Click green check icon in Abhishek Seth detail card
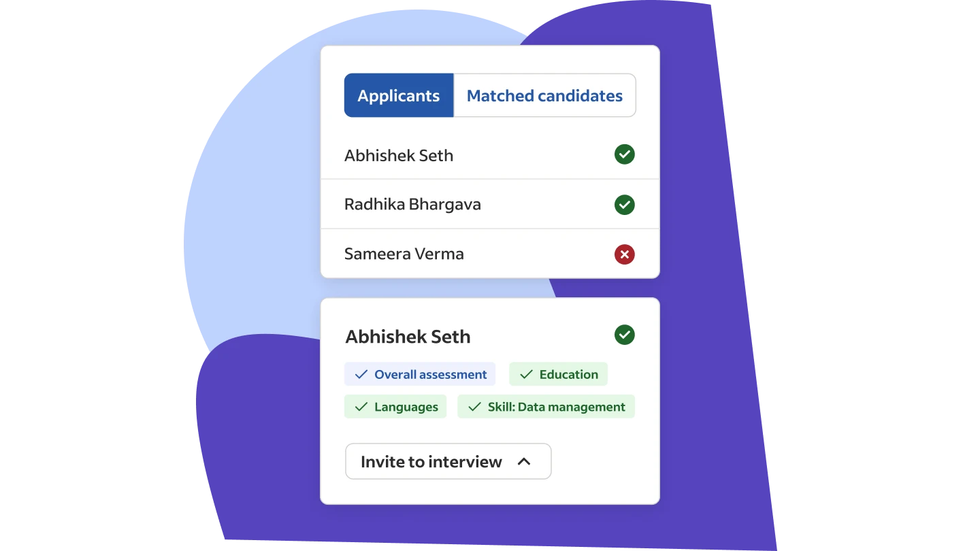This screenshot has height=551, width=980. (624, 335)
